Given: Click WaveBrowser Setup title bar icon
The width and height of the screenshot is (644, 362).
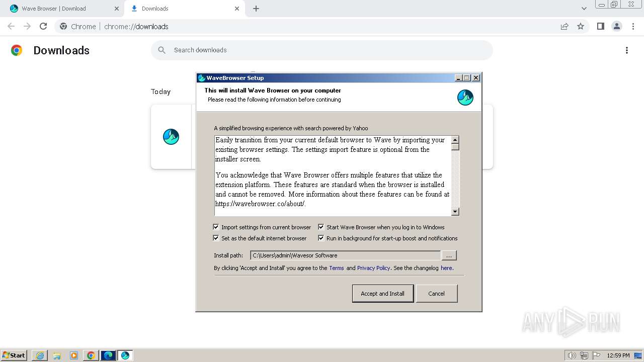Looking at the screenshot, I should tap(202, 78).
